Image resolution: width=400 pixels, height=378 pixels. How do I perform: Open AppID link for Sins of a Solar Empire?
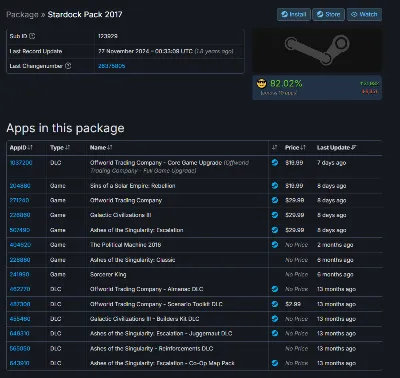(x=20, y=186)
